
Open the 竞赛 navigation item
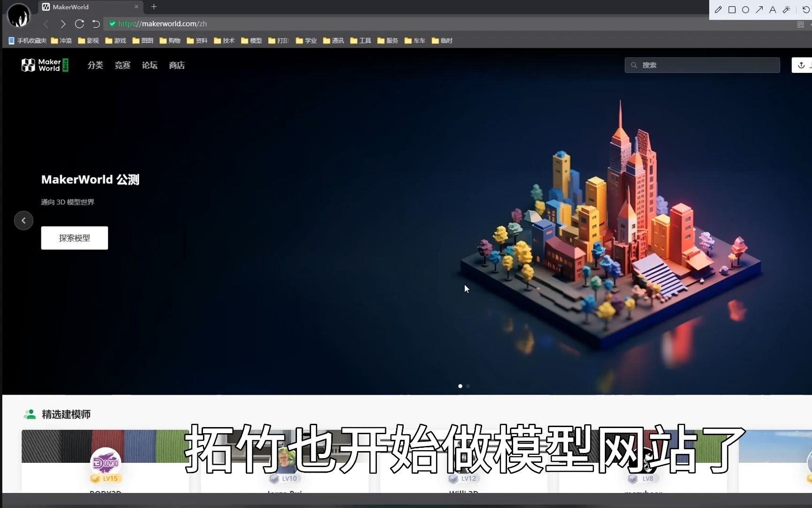123,65
